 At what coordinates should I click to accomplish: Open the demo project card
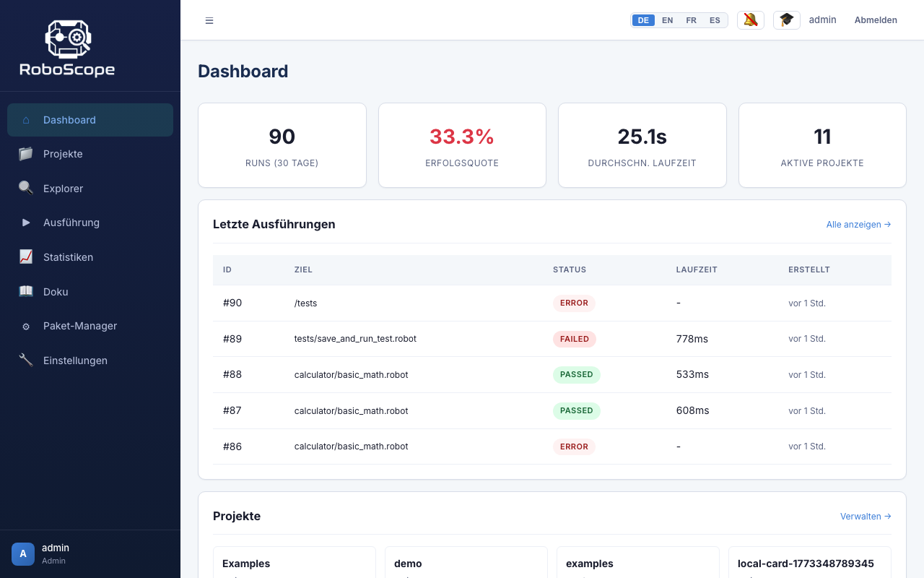pos(466,564)
